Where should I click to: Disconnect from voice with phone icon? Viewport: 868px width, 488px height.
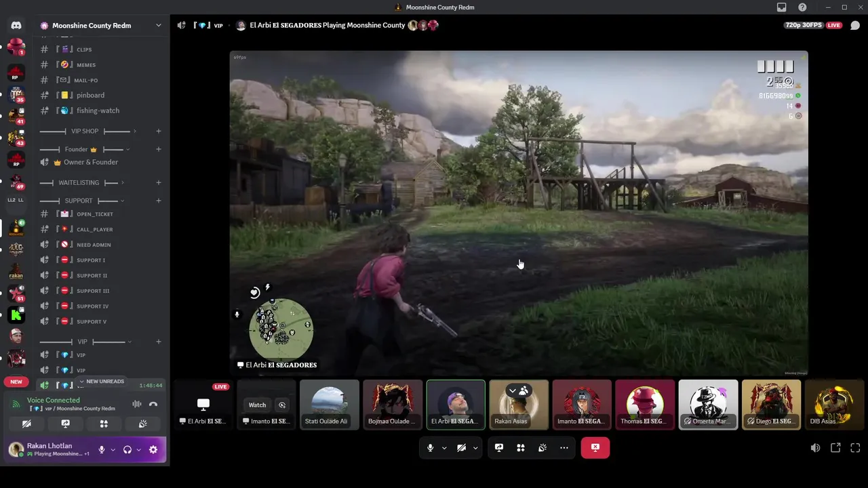coord(153,404)
